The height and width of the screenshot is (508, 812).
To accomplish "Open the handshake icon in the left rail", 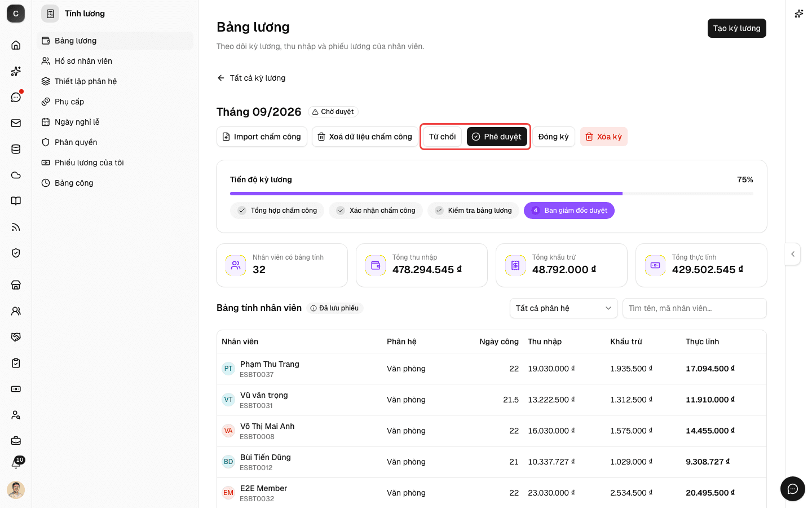I will pos(16,337).
